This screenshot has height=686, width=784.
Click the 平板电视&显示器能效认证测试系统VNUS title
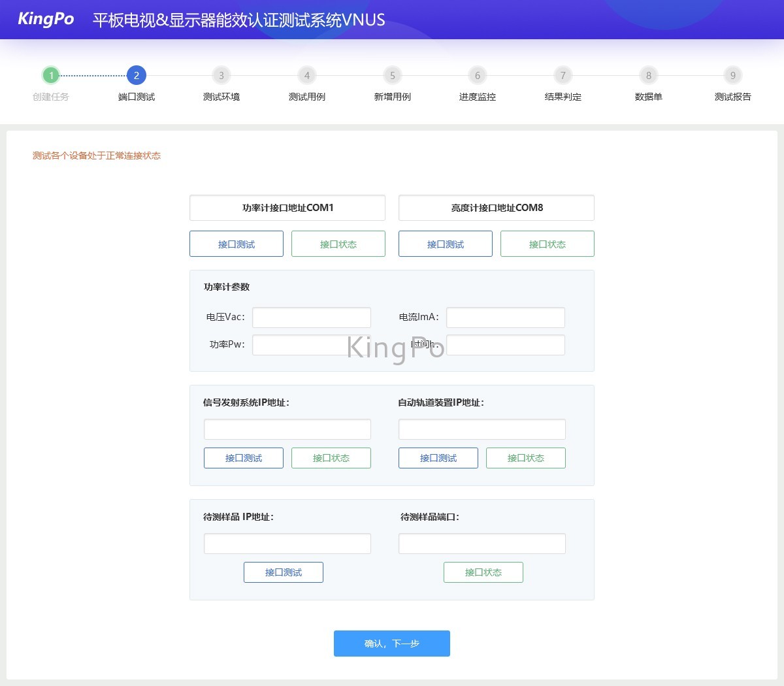tap(239, 20)
